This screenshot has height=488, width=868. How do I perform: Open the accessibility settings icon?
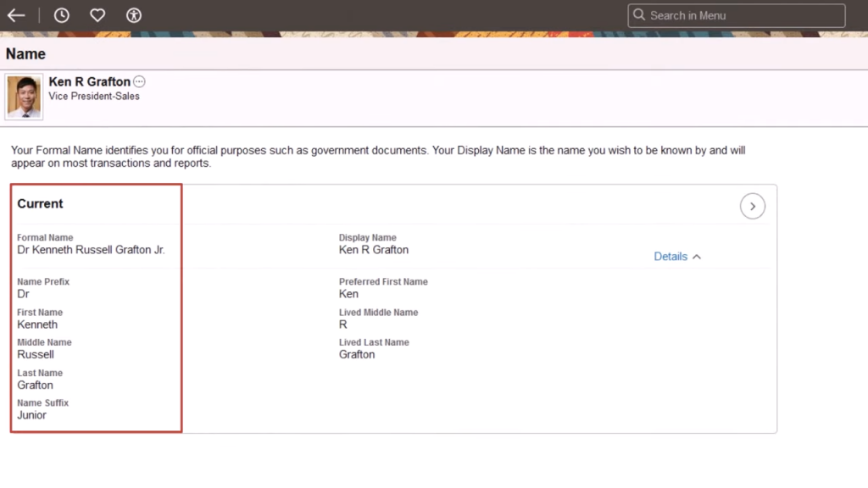[x=134, y=15]
